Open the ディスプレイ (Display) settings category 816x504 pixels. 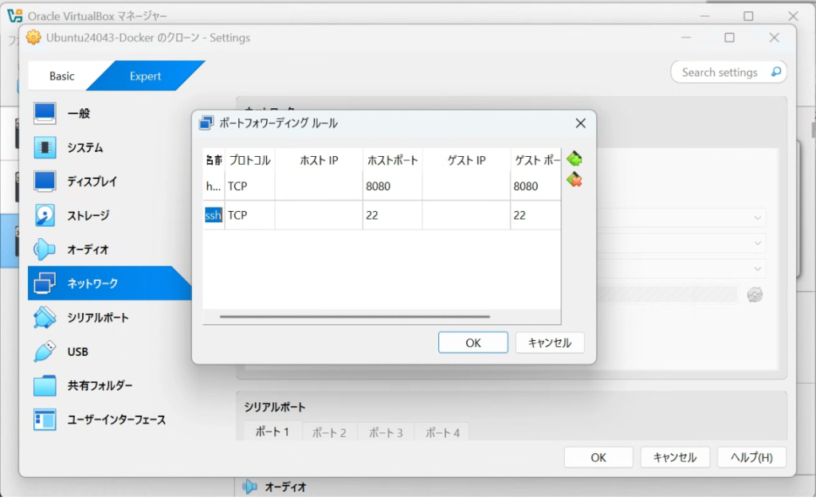(x=92, y=182)
